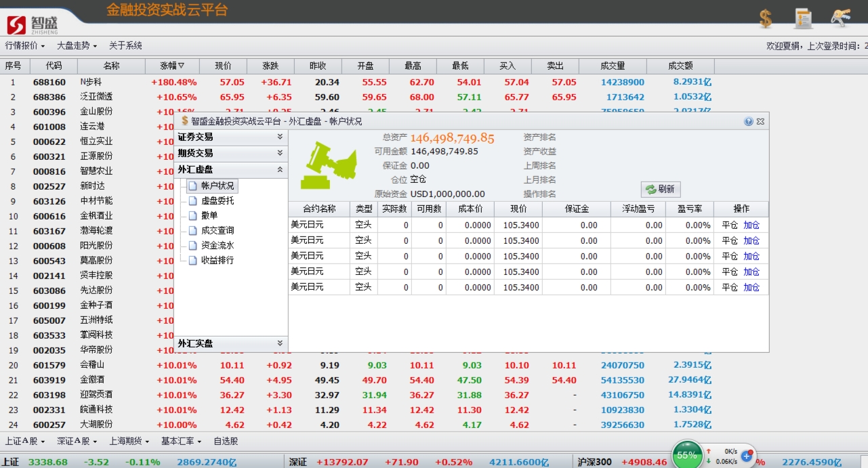Click 加仓 in the last 美元日元 row
The image size is (868, 468).
751,287
